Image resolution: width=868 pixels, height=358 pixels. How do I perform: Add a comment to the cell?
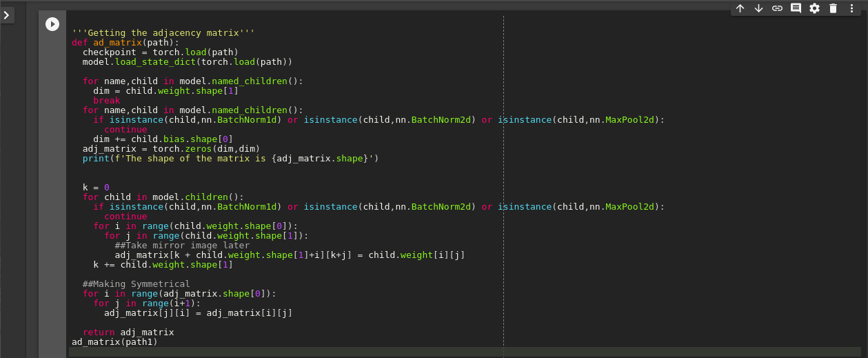[x=796, y=8]
